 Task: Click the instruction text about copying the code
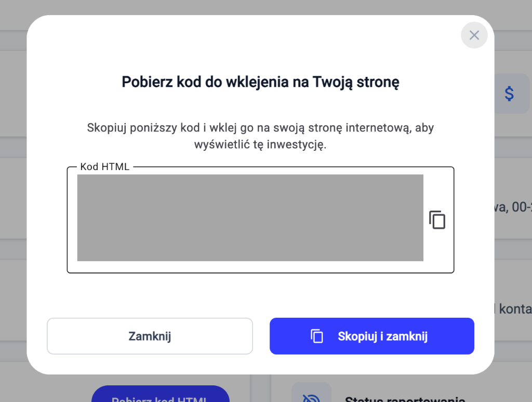[260, 134]
